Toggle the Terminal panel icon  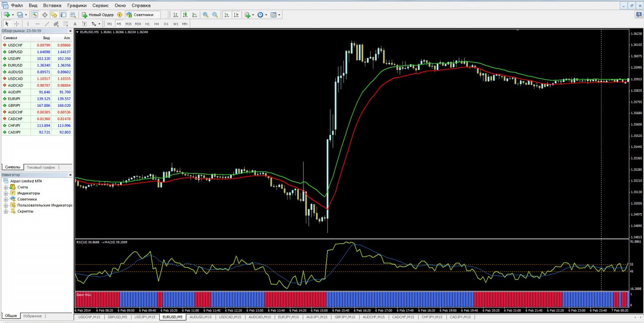point(64,15)
